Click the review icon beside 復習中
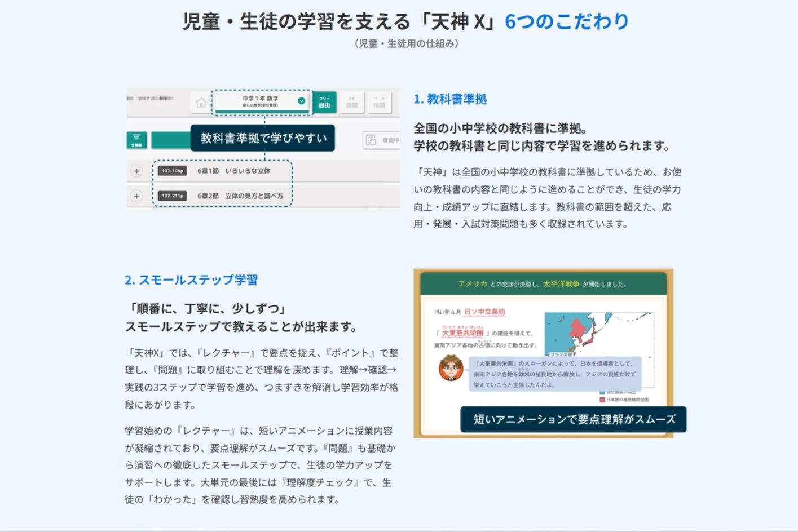798x532 pixels. point(371,140)
